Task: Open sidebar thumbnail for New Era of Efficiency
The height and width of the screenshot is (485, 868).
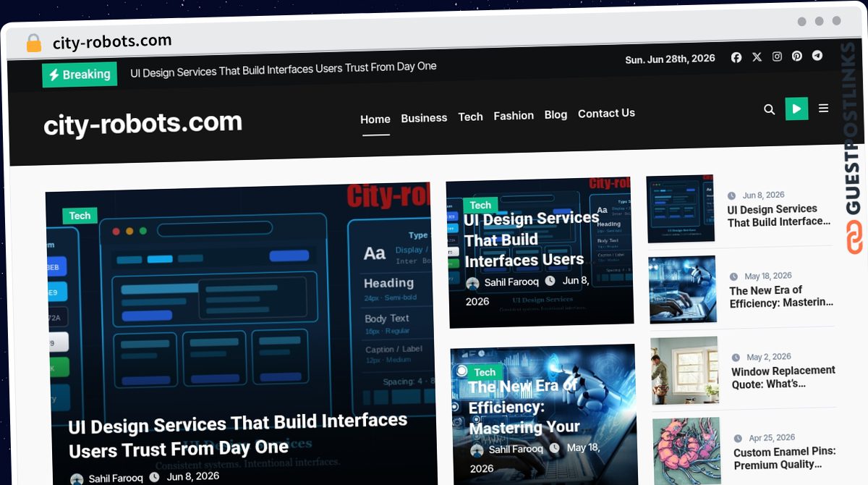Action: pyautogui.click(x=683, y=290)
